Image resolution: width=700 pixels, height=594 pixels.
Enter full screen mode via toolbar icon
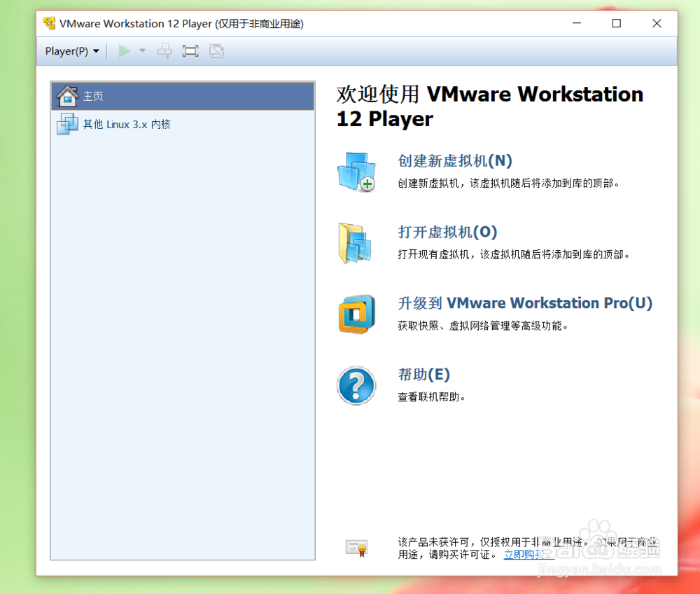pyautogui.click(x=190, y=51)
